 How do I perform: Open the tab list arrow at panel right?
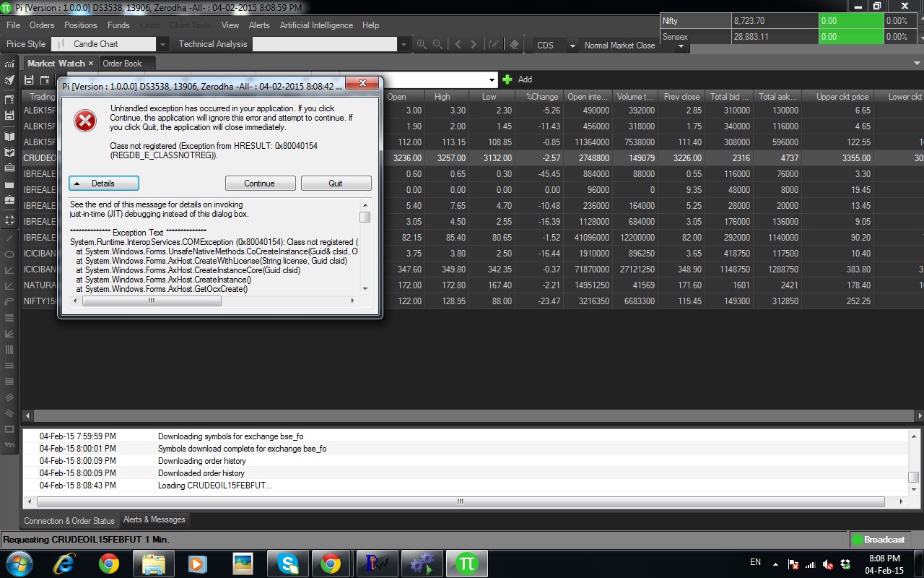click(917, 64)
